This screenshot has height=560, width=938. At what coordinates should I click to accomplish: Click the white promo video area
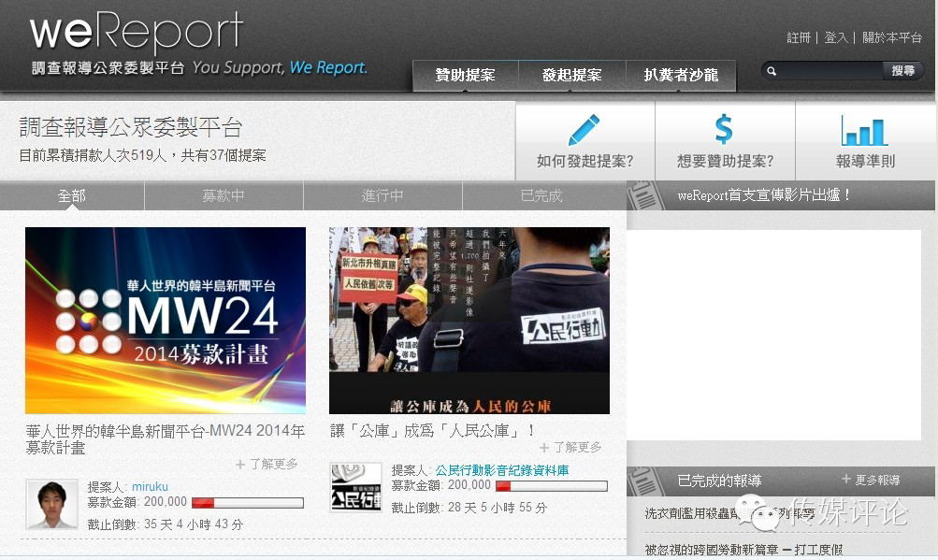point(773,335)
